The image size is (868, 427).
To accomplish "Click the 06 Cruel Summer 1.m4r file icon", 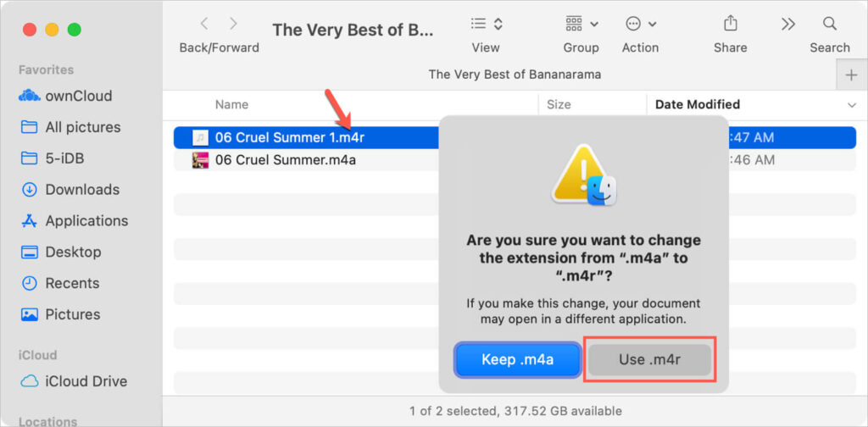I will click(200, 137).
